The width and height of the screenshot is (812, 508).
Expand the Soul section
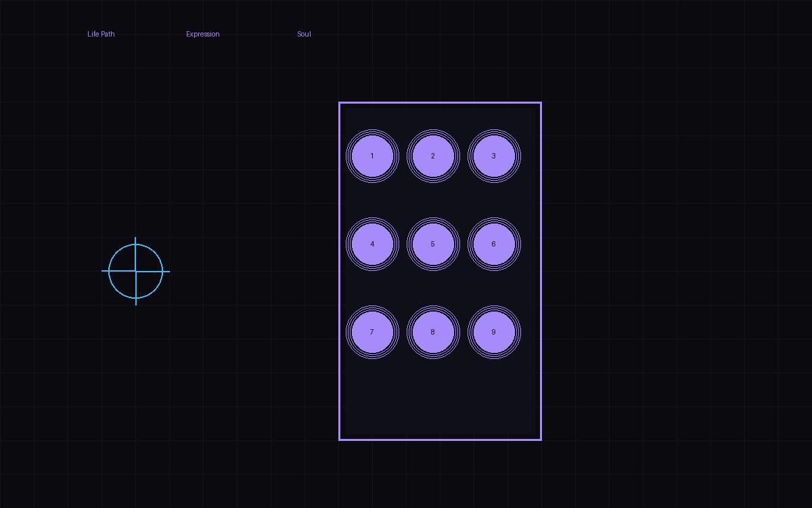click(x=303, y=34)
